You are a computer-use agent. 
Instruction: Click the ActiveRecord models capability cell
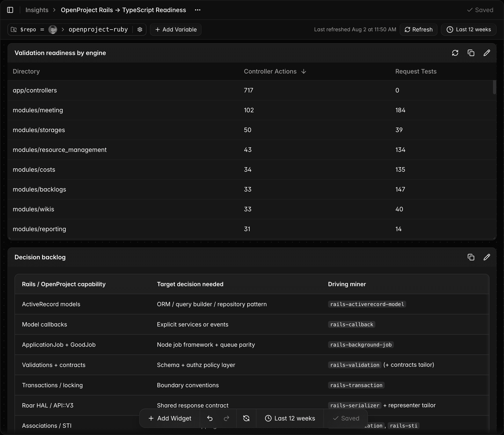click(x=51, y=304)
